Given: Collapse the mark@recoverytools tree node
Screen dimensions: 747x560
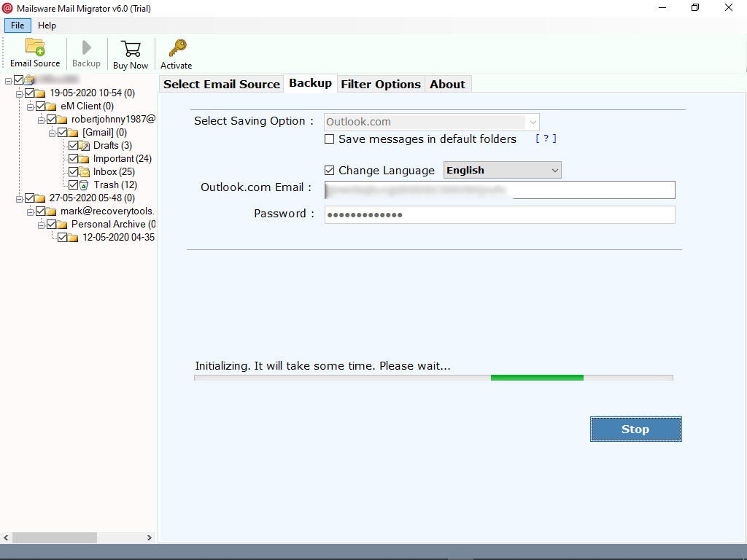Looking at the screenshot, I should [30, 212].
